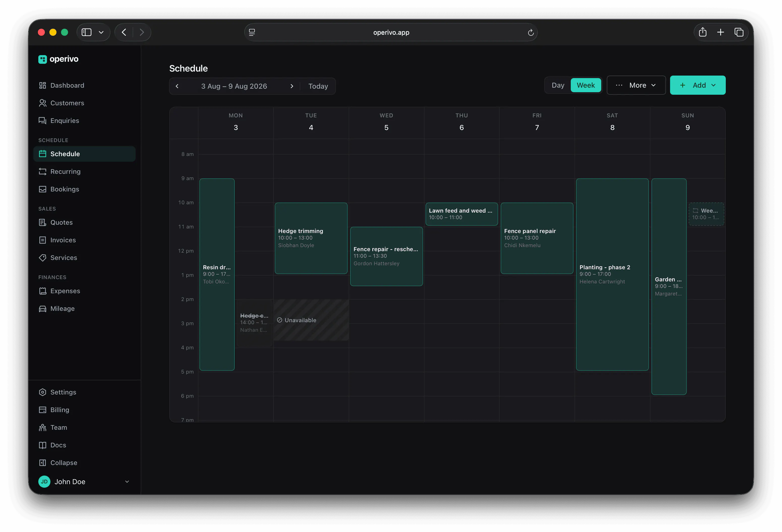The height and width of the screenshot is (532, 782).
Task: Open Recurring jobs page
Action: coord(84,172)
